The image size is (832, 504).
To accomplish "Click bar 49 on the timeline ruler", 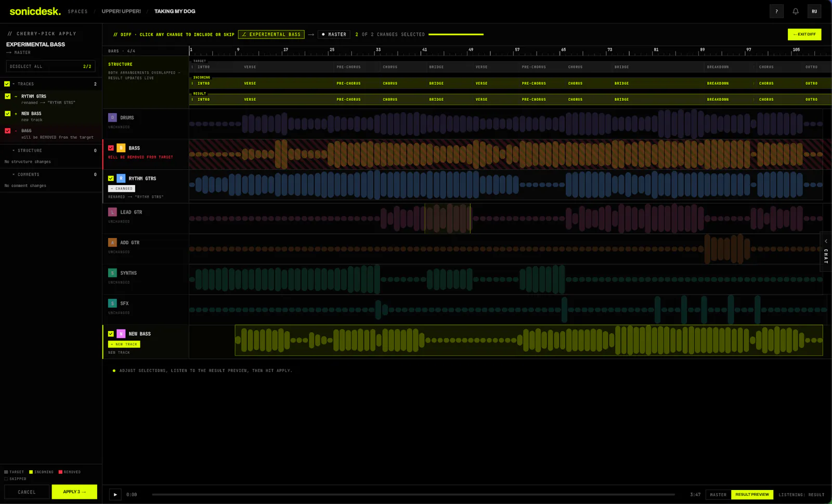I will pos(471,50).
